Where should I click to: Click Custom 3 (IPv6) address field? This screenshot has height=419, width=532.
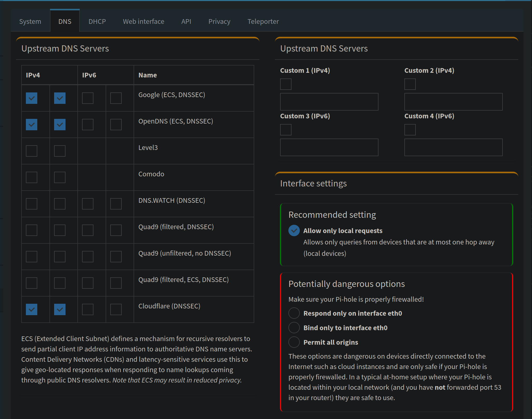point(329,147)
